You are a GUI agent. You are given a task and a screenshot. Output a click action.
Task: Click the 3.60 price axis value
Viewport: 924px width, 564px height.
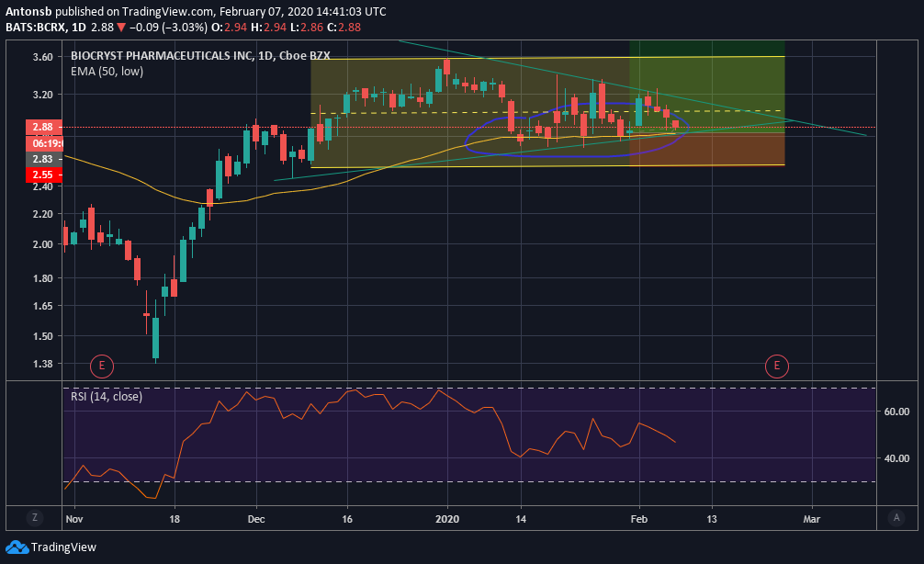(x=42, y=57)
